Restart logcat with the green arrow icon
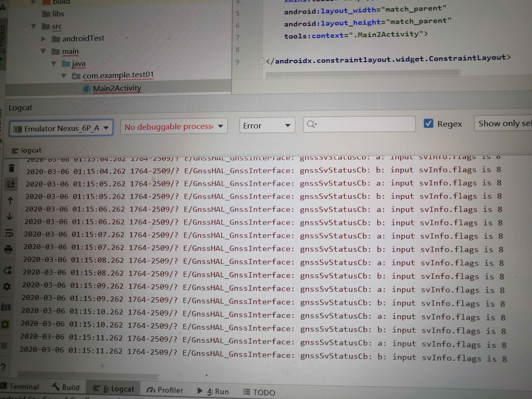The width and height of the screenshot is (532, 399). [8, 270]
